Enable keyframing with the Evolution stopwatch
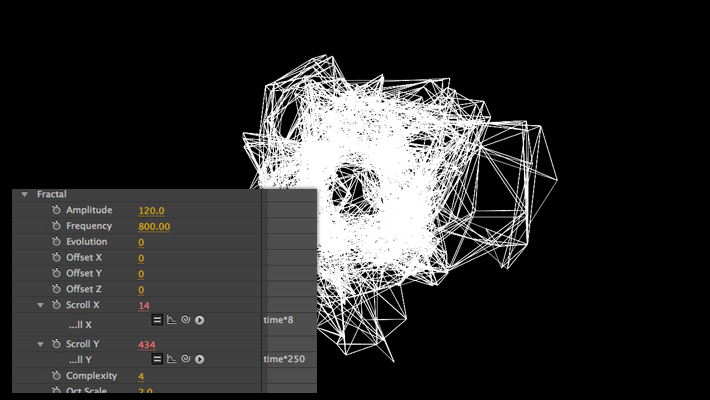Screen dimensions: 710x400 (x=57, y=242)
